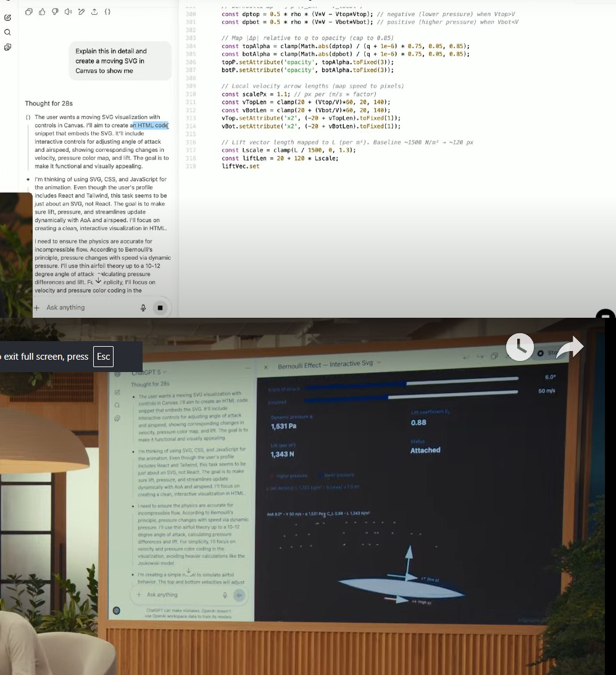This screenshot has height=675, width=616.
Task: Click the airfoil shape in the visualization
Action: (401, 587)
